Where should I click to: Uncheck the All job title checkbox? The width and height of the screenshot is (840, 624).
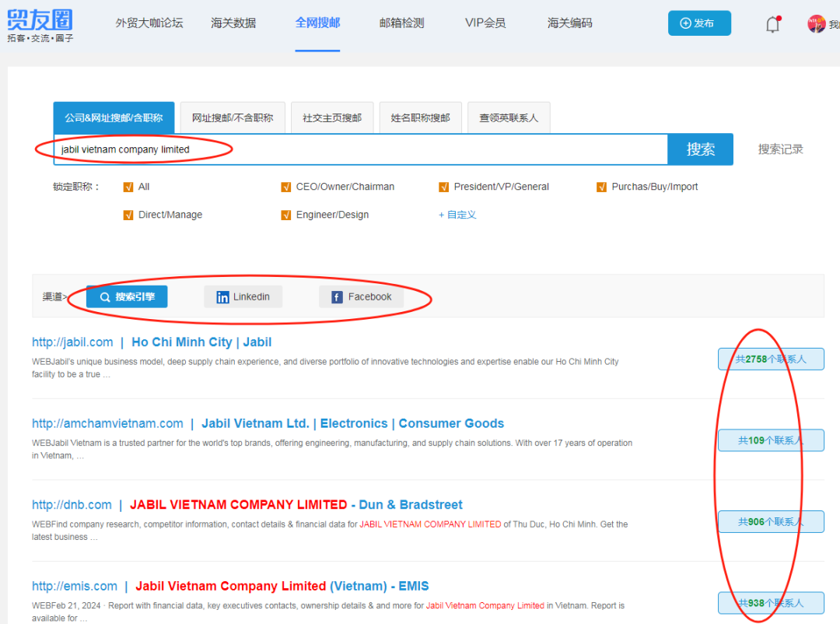pos(128,187)
